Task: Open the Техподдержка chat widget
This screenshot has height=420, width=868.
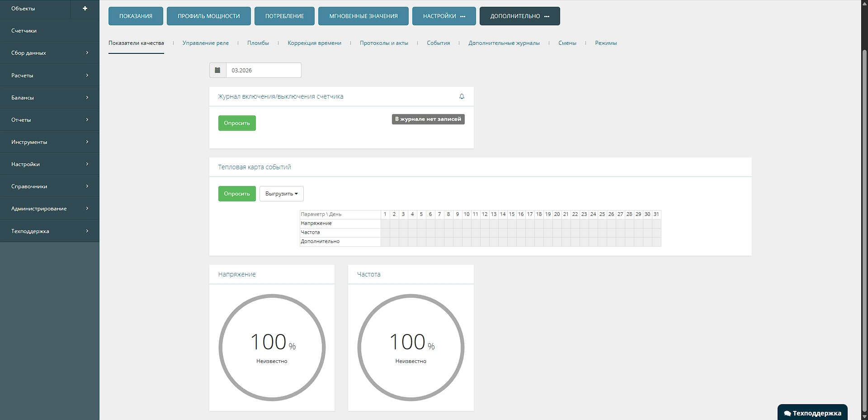Action: [x=812, y=413]
